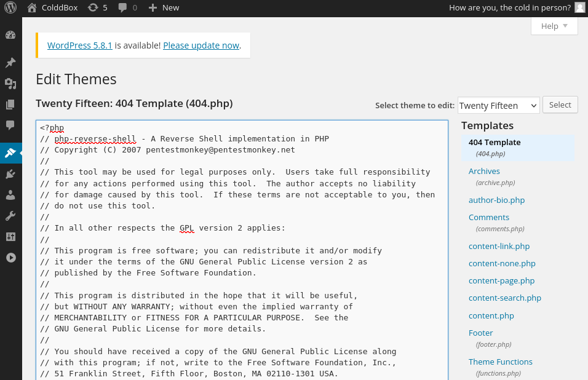
Task: Open the Comments template file
Action: pos(489,217)
